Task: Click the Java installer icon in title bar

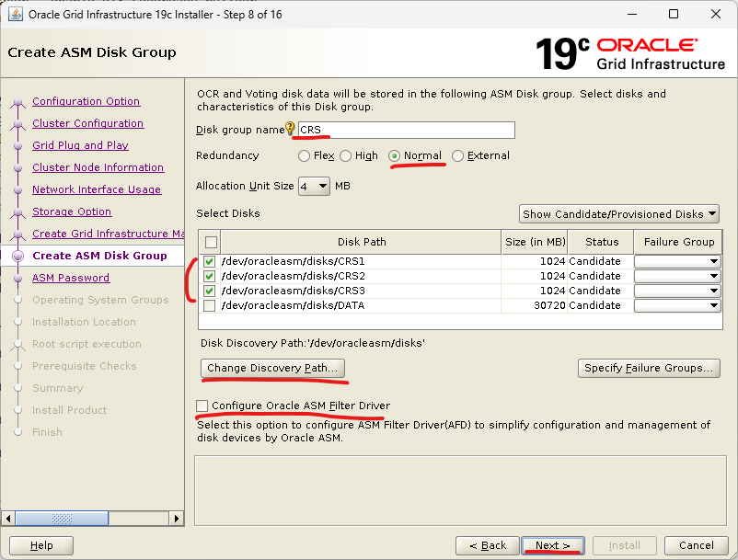Action: pos(16,15)
